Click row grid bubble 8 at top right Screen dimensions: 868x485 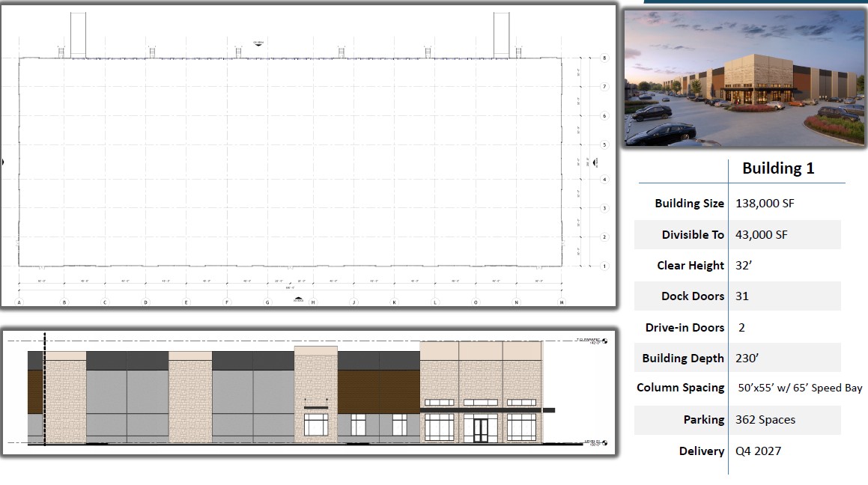(604, 58)
